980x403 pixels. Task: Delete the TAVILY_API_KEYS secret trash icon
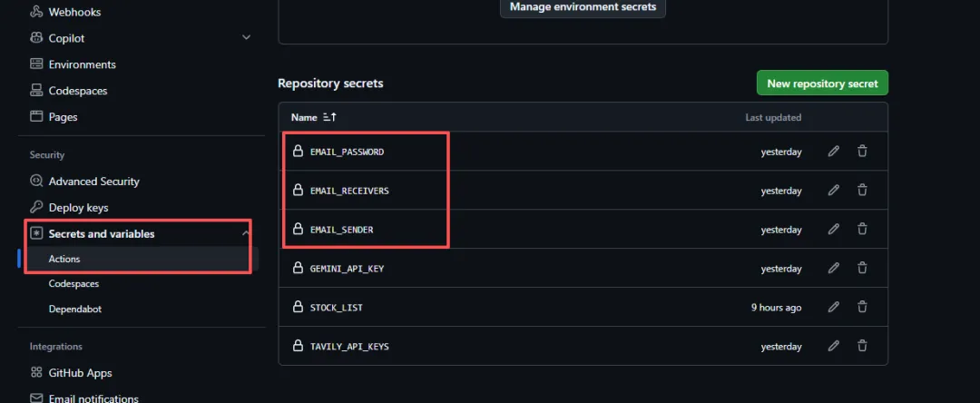coord(862,346)
